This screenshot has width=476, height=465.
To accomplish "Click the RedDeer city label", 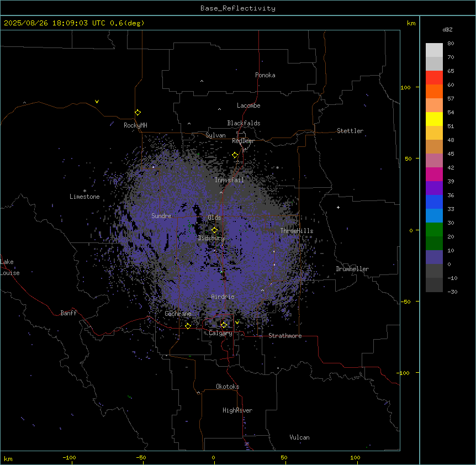I will 243,141.
